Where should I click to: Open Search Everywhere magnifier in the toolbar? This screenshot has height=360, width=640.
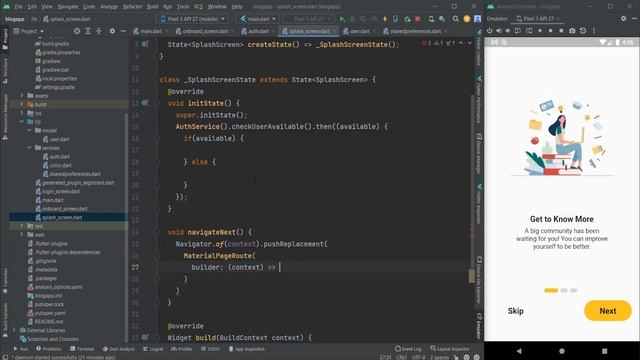[456, 19]
